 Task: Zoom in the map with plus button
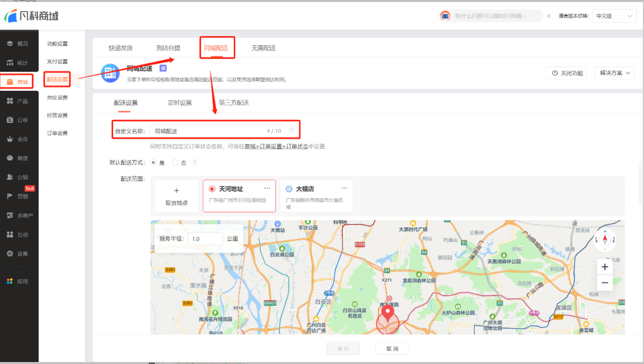(605, 267)
